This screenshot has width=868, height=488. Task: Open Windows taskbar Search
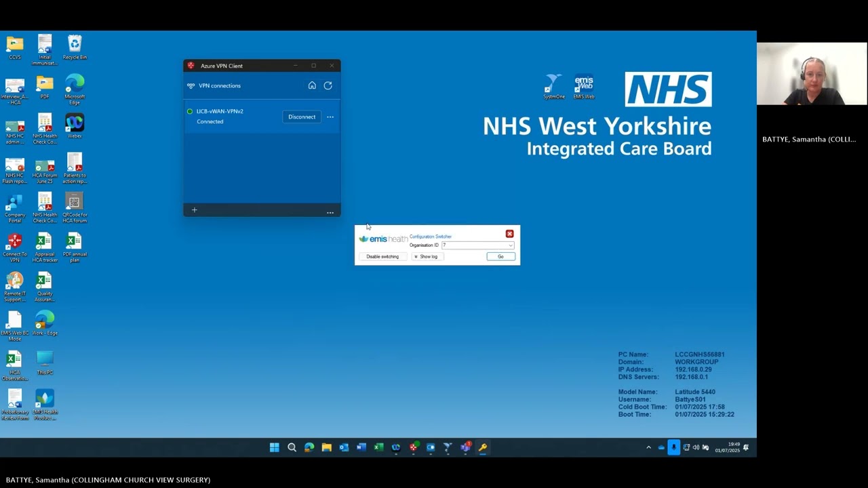(292, 447)
